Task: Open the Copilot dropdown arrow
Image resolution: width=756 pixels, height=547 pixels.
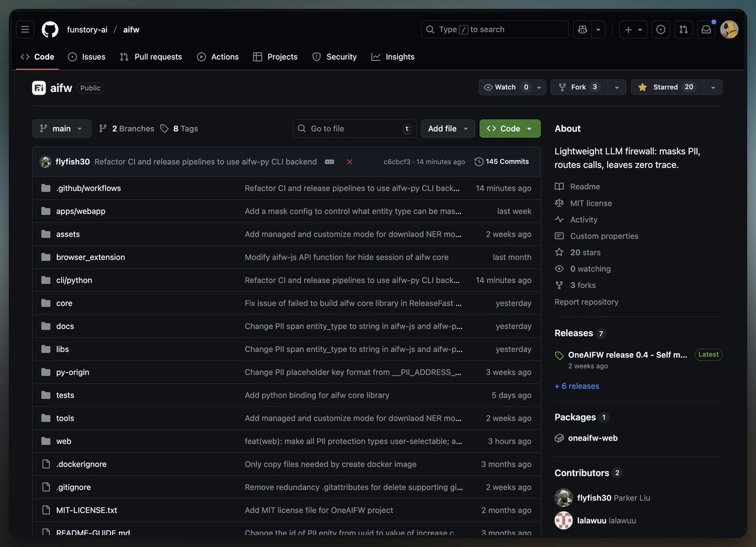Action: point(598,30)
